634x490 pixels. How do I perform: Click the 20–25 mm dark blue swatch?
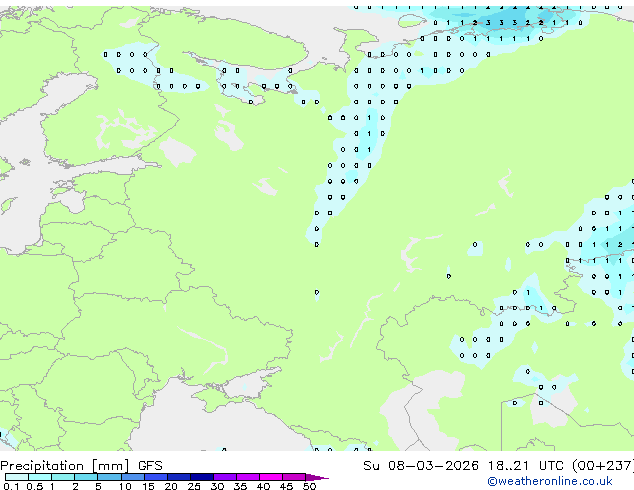[179, 477]
